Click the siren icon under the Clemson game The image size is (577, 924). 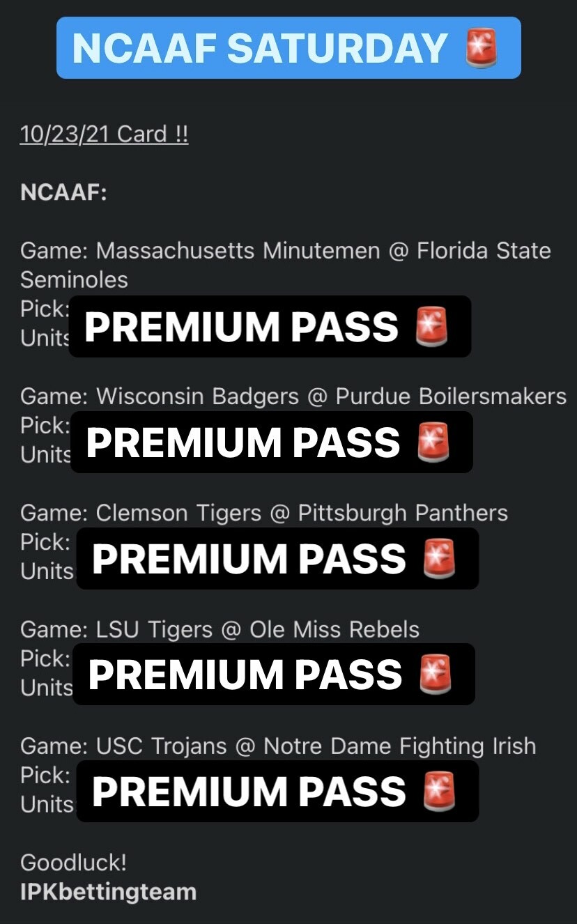click(x=440, y=559)
